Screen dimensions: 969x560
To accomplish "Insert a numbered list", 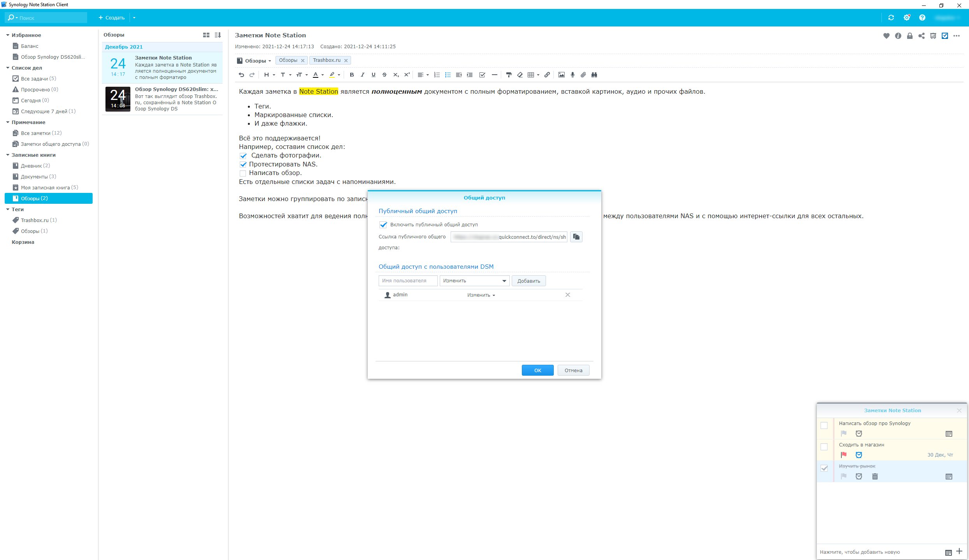I will (437, 75).
